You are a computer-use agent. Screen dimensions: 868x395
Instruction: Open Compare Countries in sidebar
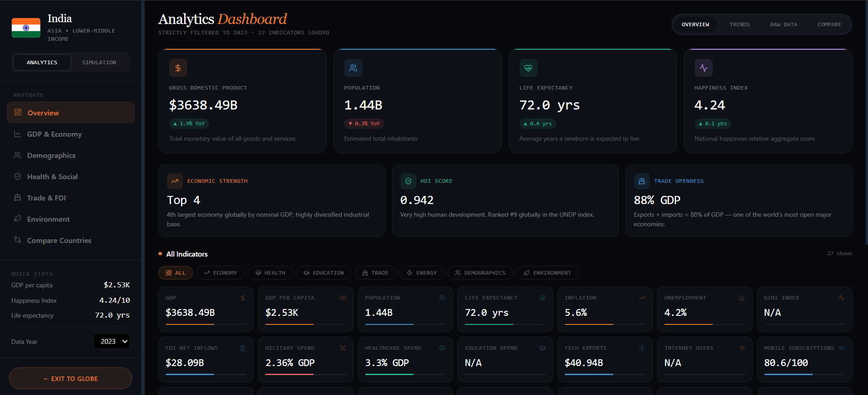point(71,240)
